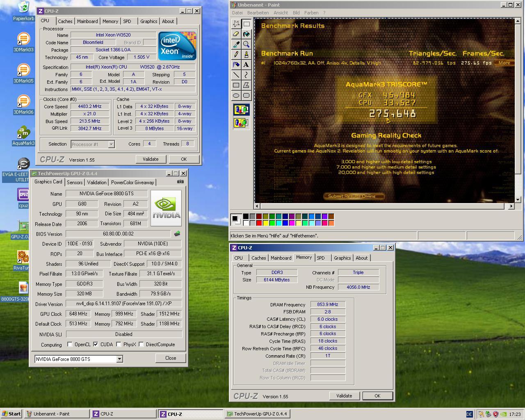525x420 pixels.
Task: Choose the opaque selection option in Paint
Action: click(241, 110)
